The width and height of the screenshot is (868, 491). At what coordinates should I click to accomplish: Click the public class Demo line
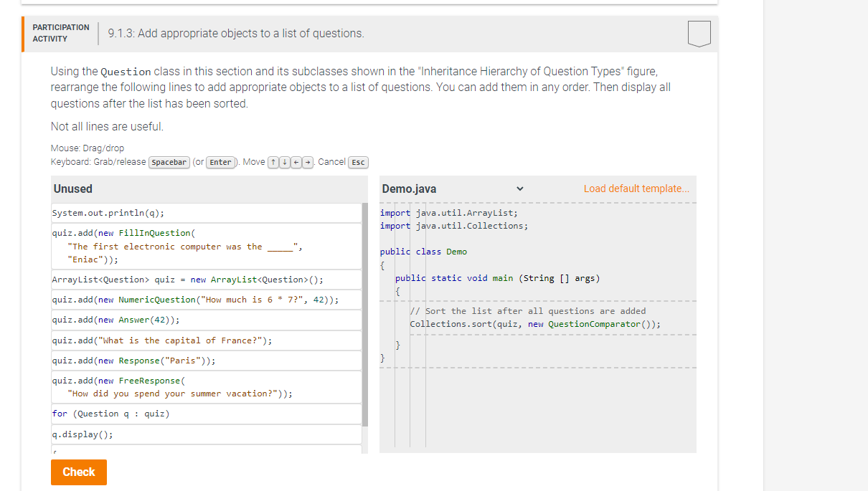(423, 252)
